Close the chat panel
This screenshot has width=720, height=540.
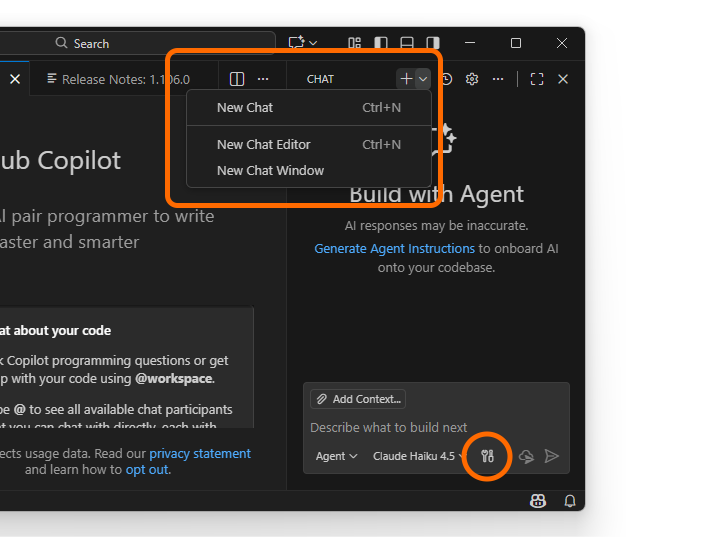(x=563, y=79)
